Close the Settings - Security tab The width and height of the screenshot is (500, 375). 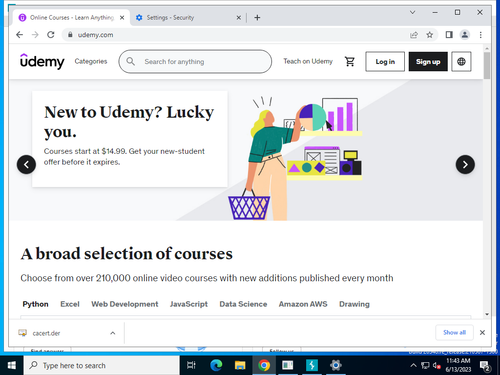click(x=239, y=18)
